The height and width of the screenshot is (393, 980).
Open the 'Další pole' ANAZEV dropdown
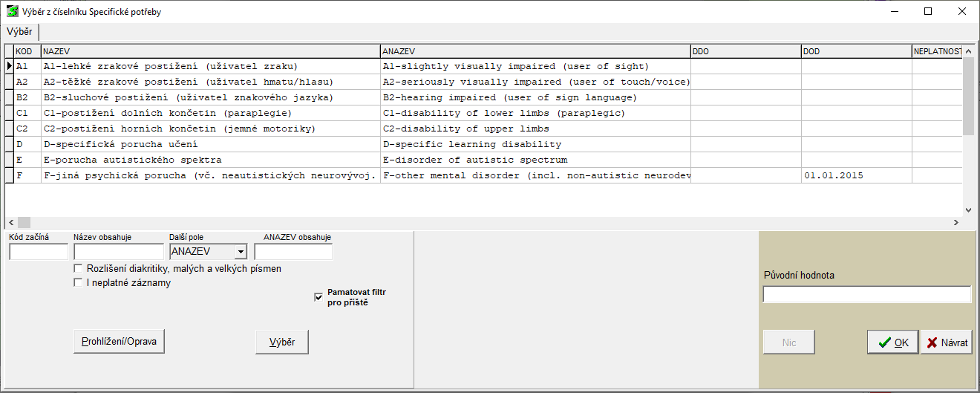point(240,252)
